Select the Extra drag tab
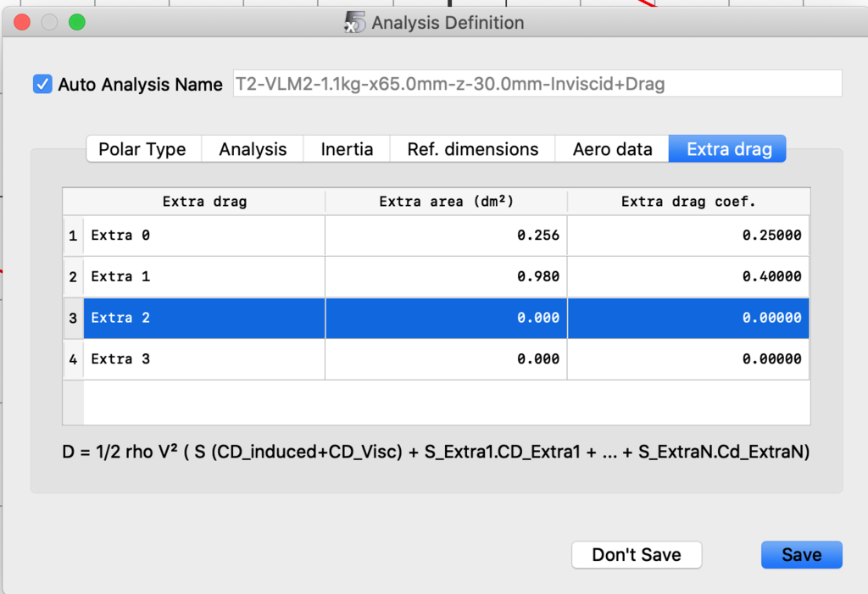This screenshot has height=594, width=868. (728, 149)
